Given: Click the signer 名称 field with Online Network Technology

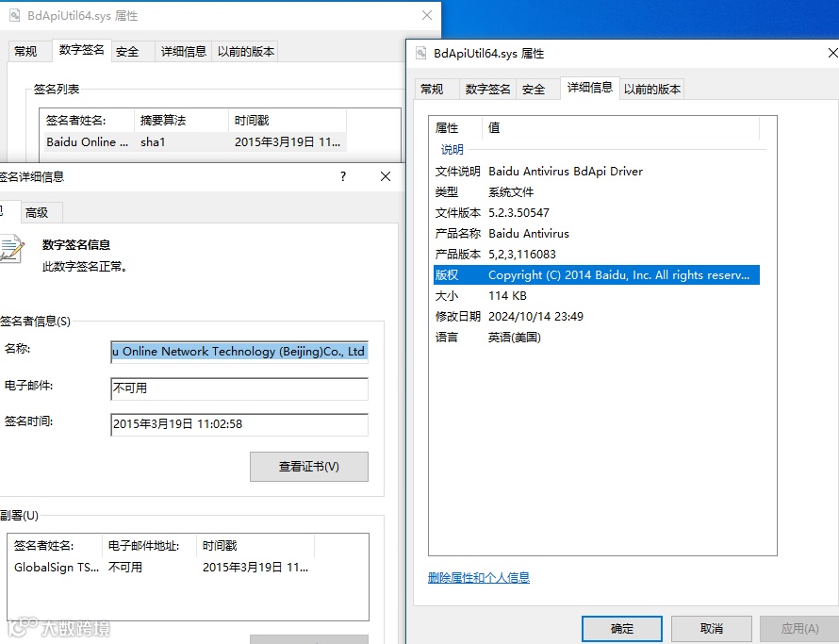Looking at the screenshot, I should 239,352.
